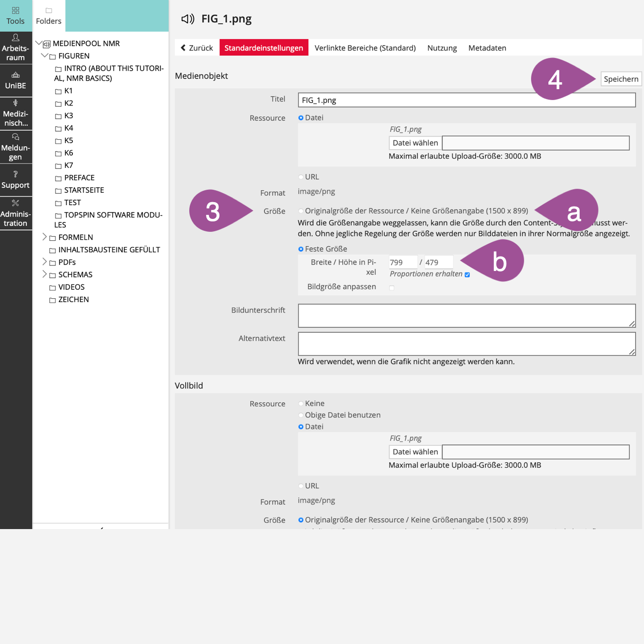The image size is (644, 644).
Task: Click the Speichern button
Action: (x=621, y=79)
